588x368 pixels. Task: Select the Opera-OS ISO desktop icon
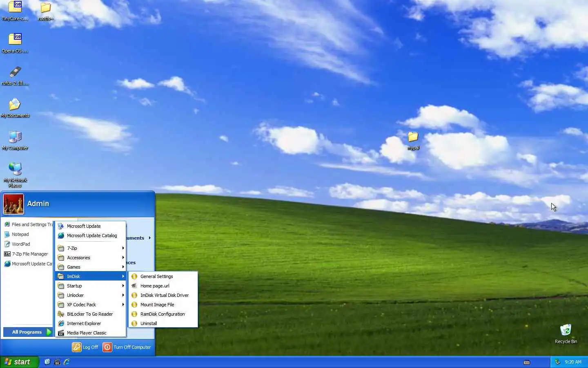point(15,43)
